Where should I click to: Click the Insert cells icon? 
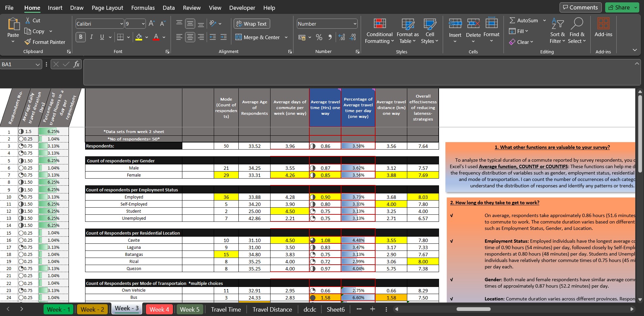[x=455, y=24]
